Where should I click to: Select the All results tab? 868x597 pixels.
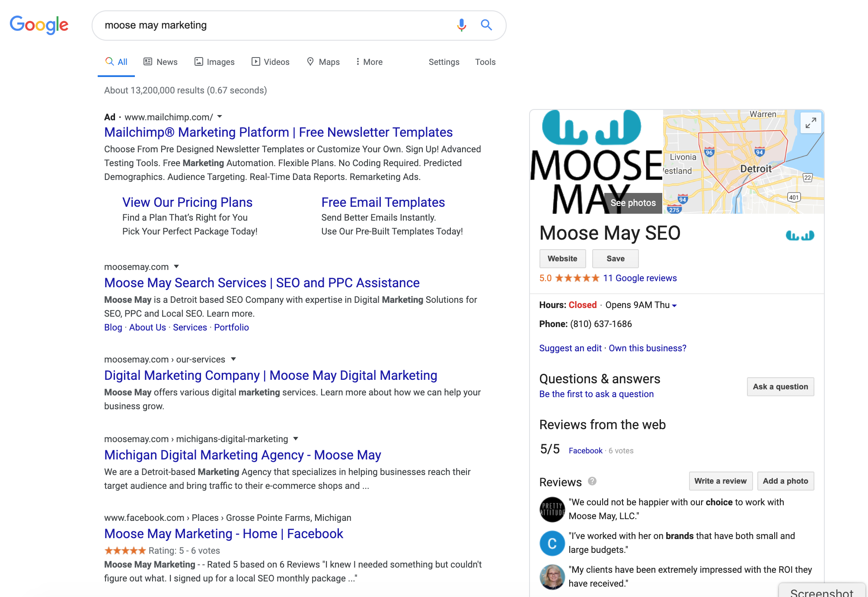(x=116, y=62)
